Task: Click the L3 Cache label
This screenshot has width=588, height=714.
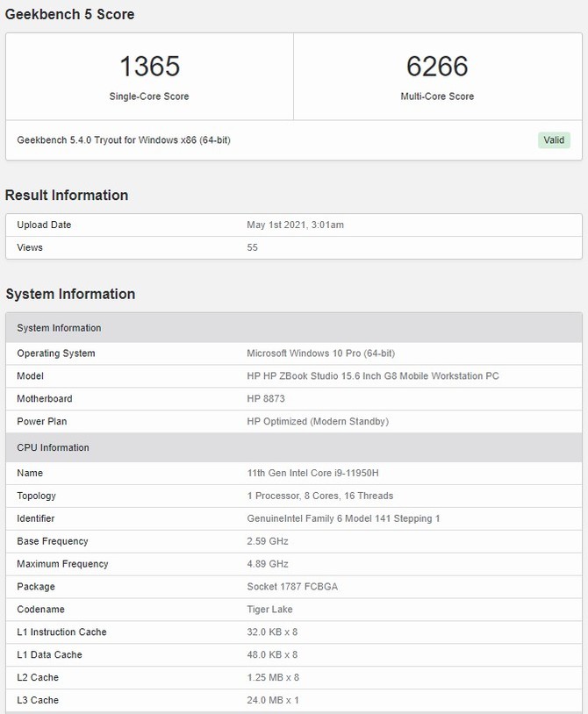Action: (x=38, y=700)
